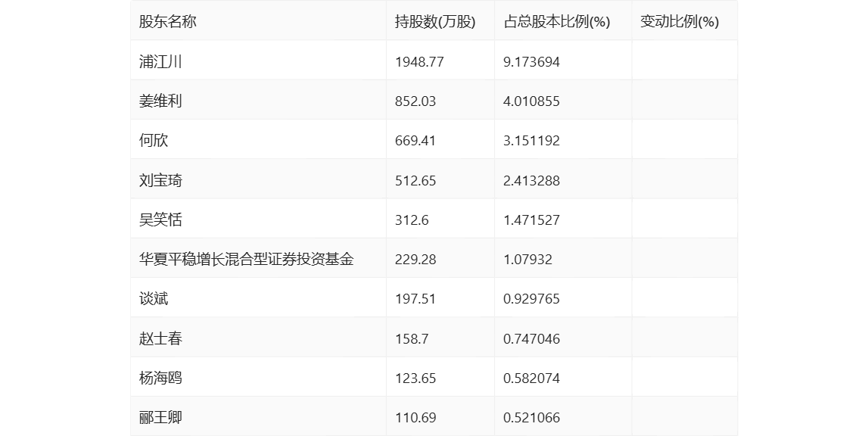Click the holding value 852.03

(x=415, y=101)
